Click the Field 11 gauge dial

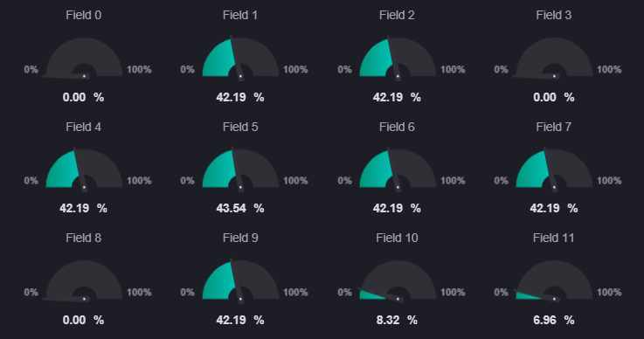(554, 280)
